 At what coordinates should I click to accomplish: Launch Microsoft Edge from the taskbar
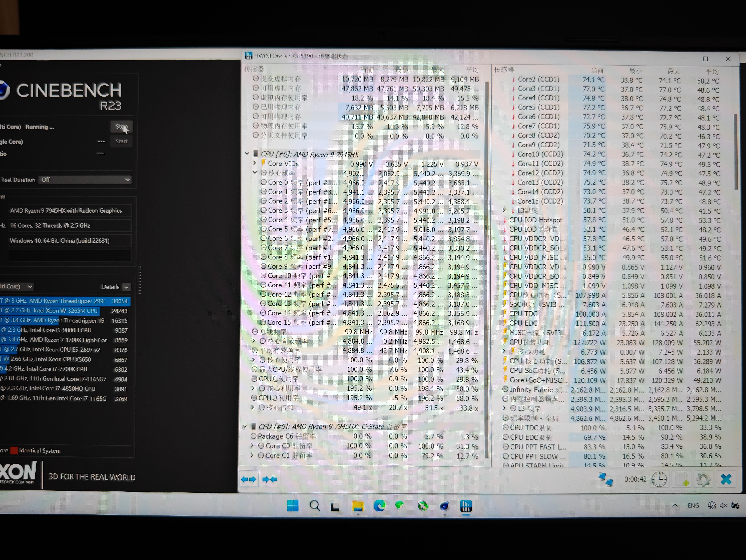coord(379,505)
